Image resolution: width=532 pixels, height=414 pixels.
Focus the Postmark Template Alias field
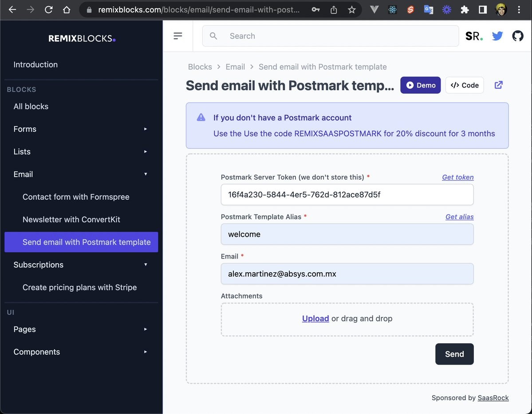[347, 235]
